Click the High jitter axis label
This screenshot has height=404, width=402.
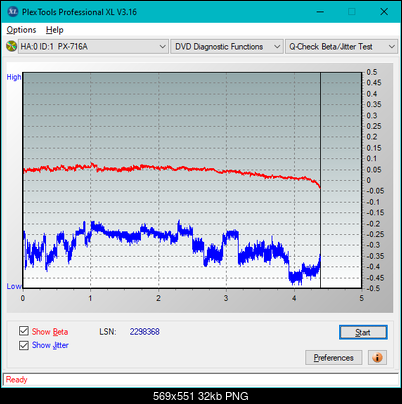[14, 77]
